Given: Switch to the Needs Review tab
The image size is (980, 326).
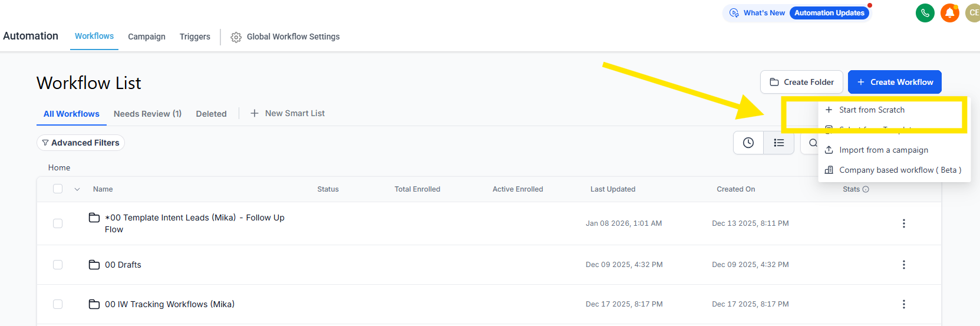Looking at the screenshot, I should [147, 114].
